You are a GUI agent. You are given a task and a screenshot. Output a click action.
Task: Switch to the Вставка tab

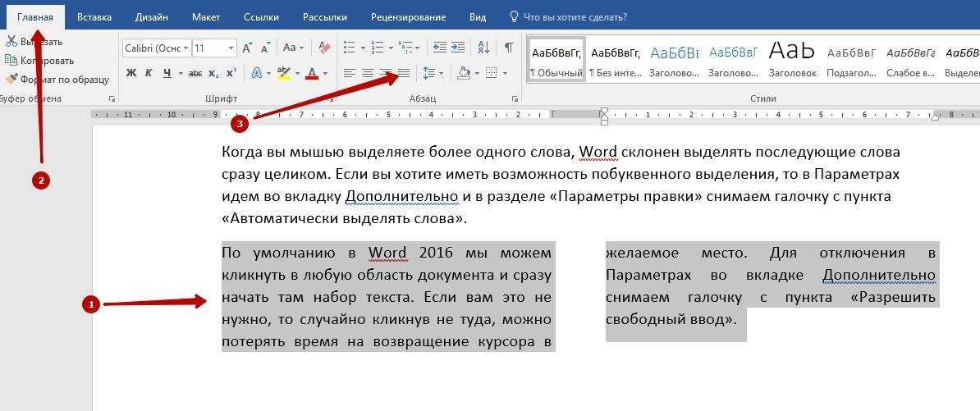[x=94, y=16]
